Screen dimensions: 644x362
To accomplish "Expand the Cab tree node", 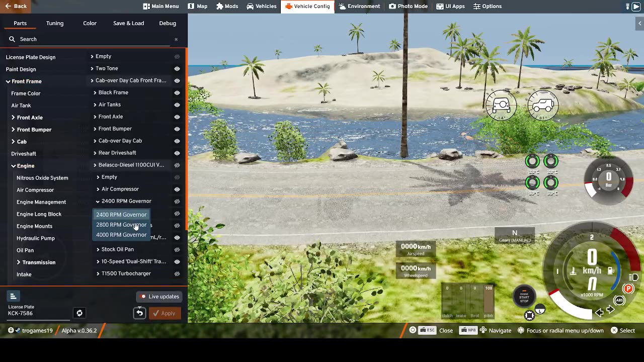I will click(x=14, y=142).
